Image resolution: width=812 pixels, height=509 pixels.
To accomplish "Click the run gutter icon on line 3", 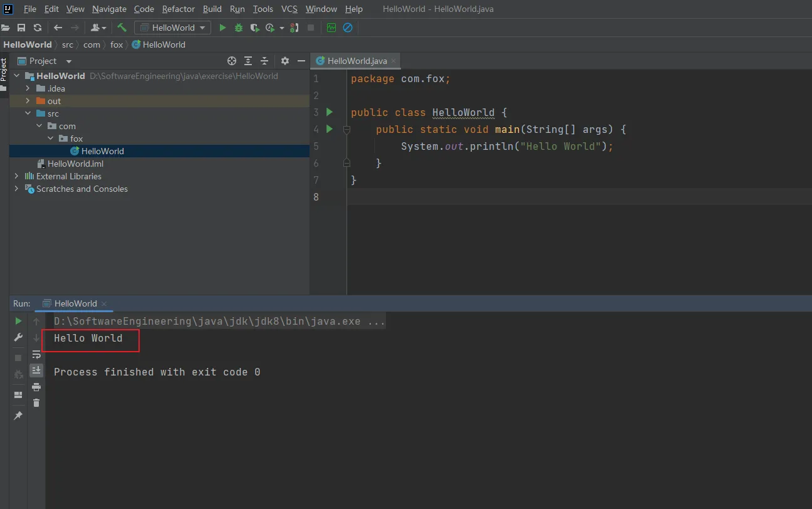I will pyautogui.click(x=330, y=112).
